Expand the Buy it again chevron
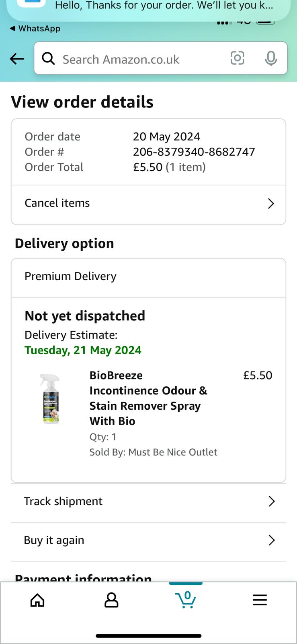The width and height of the screenshot is (297, 644). pos(272,540)
